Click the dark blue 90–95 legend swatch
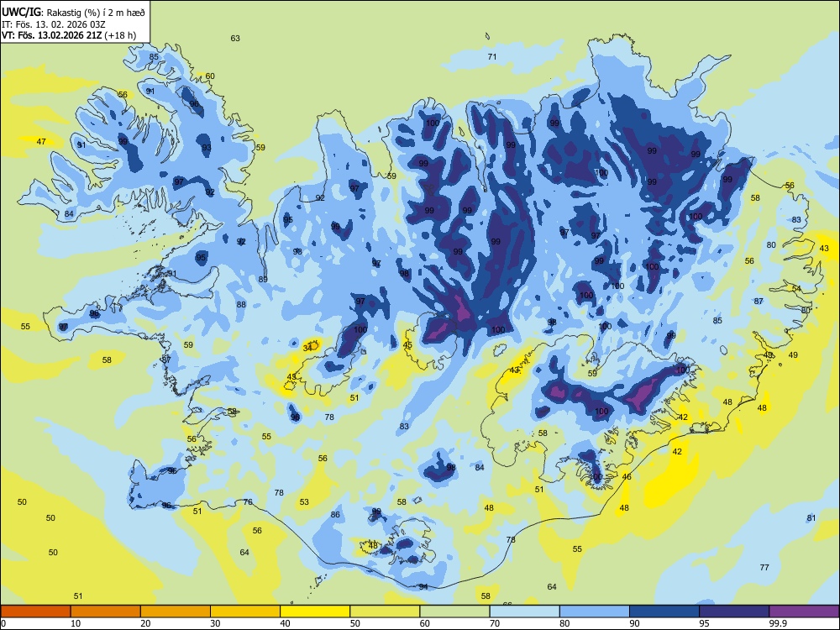The image size is (840, 630). click(x=664, y=612)
